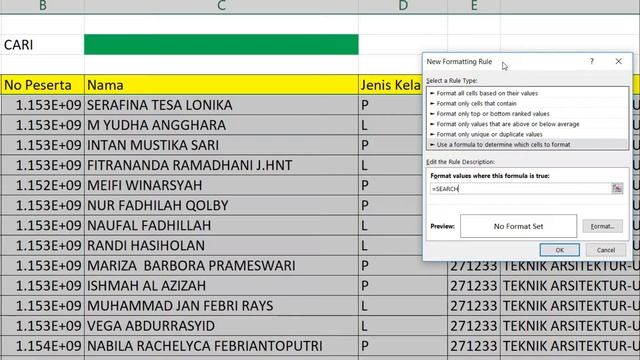The width and height of the screenshot is (640, 360).
Task: Select 'Format only unique or duplicate values'
Action: pyautogui.click(x=527, y=134)
